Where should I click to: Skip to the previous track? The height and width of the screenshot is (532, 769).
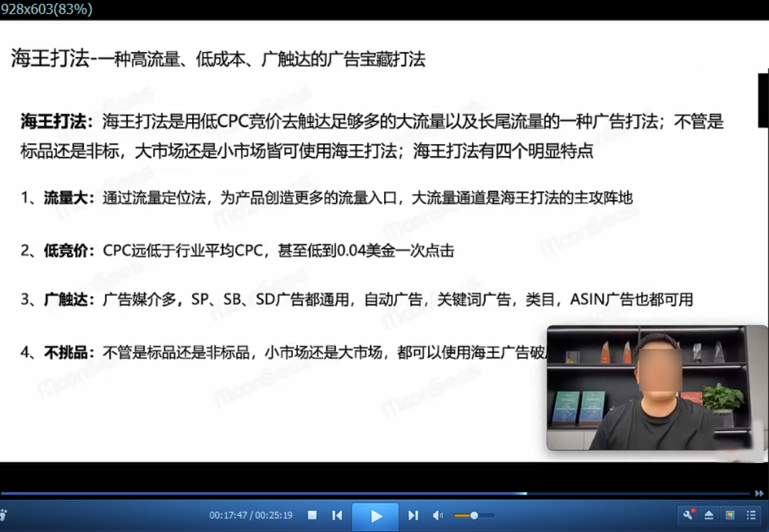(x=337, y=515)
